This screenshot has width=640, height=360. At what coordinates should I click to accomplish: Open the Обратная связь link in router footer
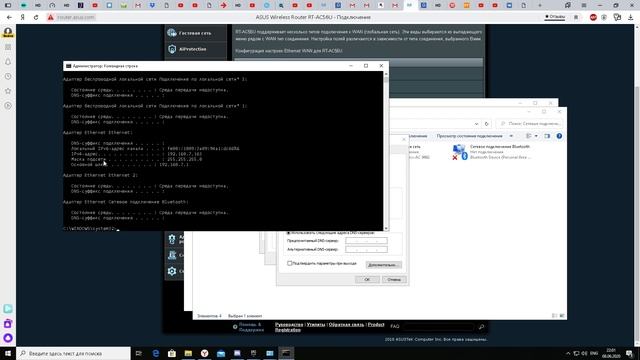346,325
